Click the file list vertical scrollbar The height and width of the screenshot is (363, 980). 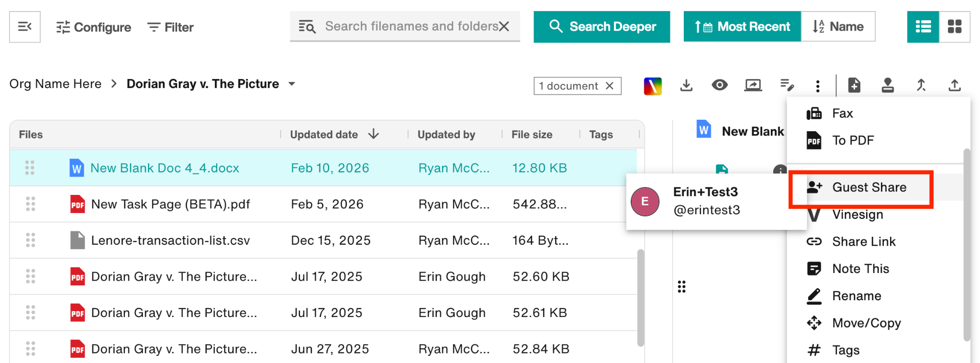pyautogui.click(x=641, y=297)
